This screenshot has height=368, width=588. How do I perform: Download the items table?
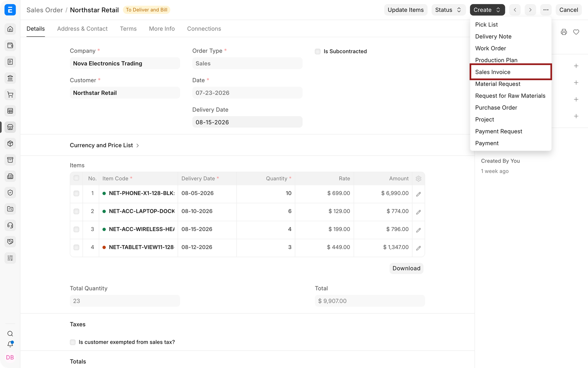[406, 268]
